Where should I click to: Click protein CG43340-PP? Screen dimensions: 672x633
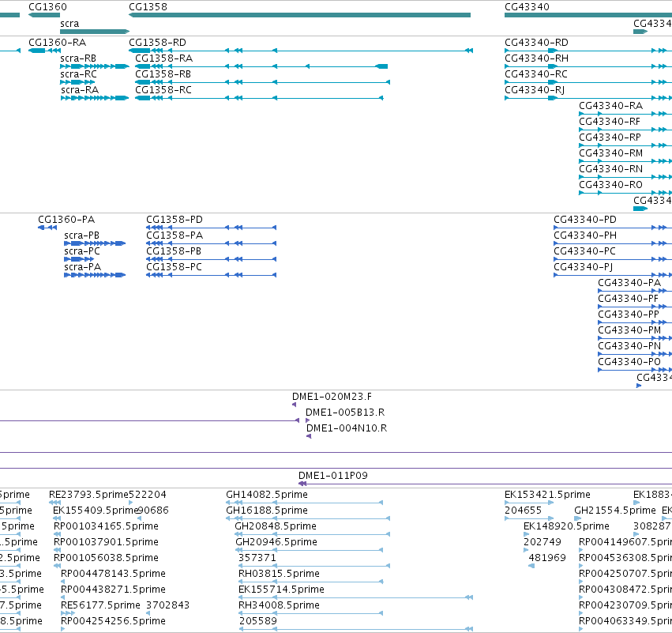[x=629, y=315]
